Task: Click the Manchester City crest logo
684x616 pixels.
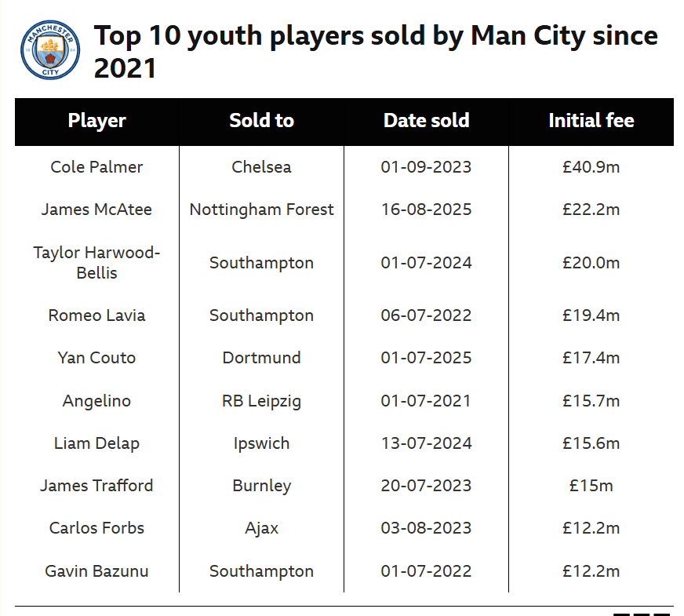Action: [50, 49]
